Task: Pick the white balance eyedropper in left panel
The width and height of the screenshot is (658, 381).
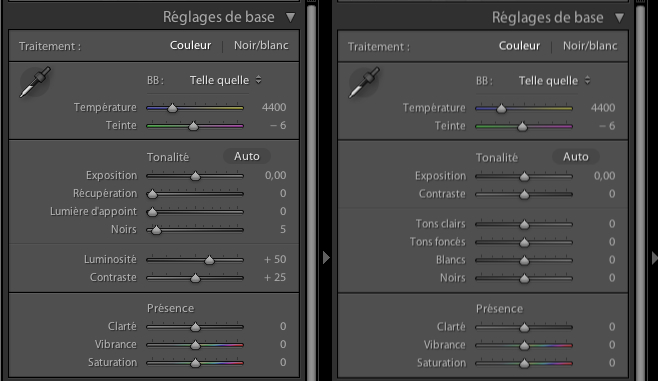Action: click(35, 82)
